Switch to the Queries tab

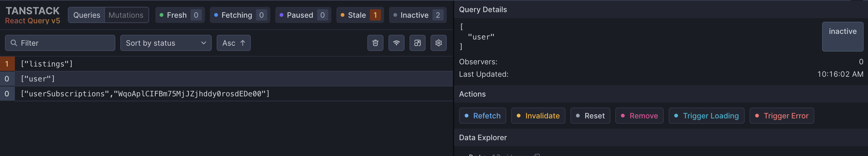pos(86,15)
